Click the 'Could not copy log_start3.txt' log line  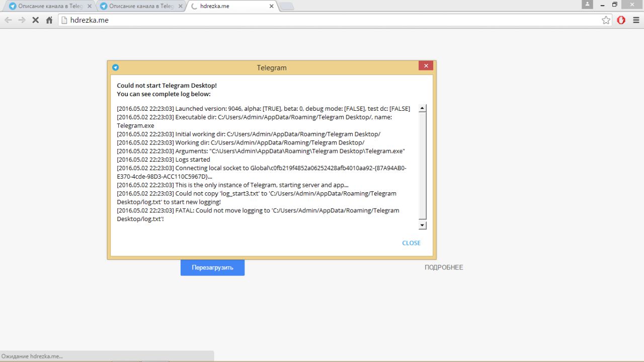pos(257,197)
